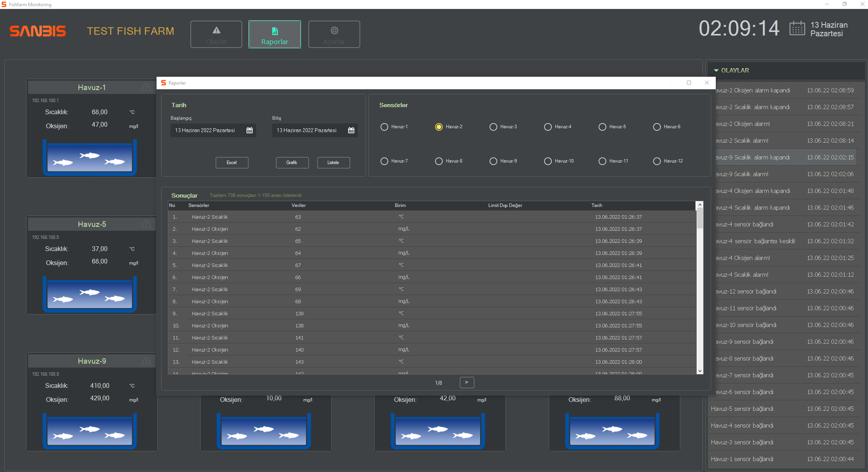Viewport: 868px width, 472px height.
Task: Click Havuz-5 IP address 192.168.100.5
Action: tap(46, 237)
